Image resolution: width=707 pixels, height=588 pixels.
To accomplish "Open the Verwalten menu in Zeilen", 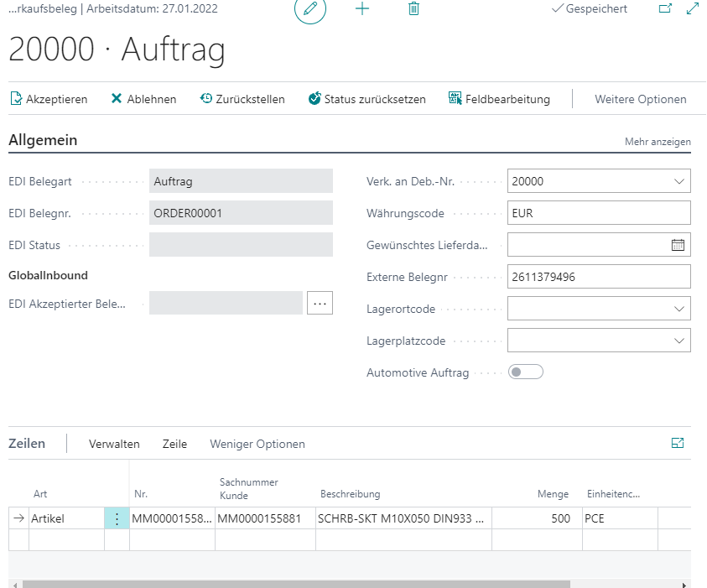I will (x=114, y=444).
